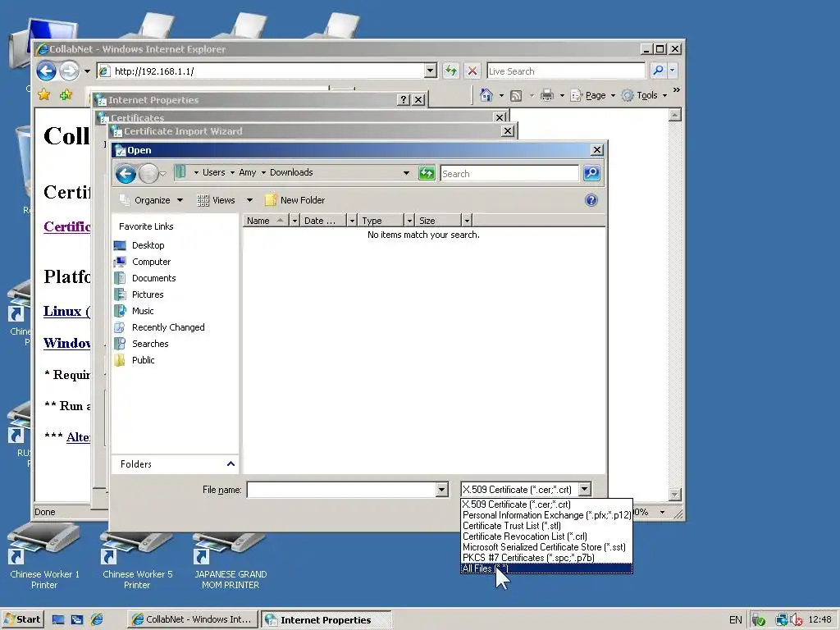Viewport: 840px width, 630px height.
Task: Click the IE Live Search magnifier
Action: [658, 71]
